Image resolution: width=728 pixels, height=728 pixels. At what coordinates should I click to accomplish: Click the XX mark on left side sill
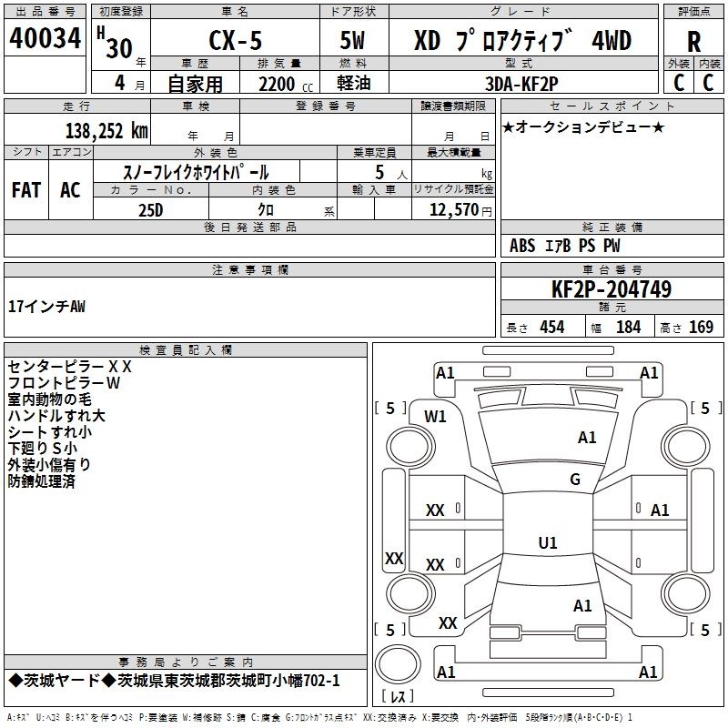[x=394, y=558]
